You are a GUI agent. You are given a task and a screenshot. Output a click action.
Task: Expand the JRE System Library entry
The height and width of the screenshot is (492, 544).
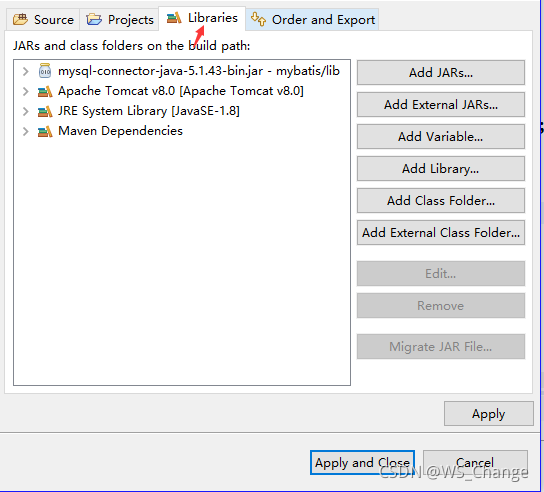25,111
